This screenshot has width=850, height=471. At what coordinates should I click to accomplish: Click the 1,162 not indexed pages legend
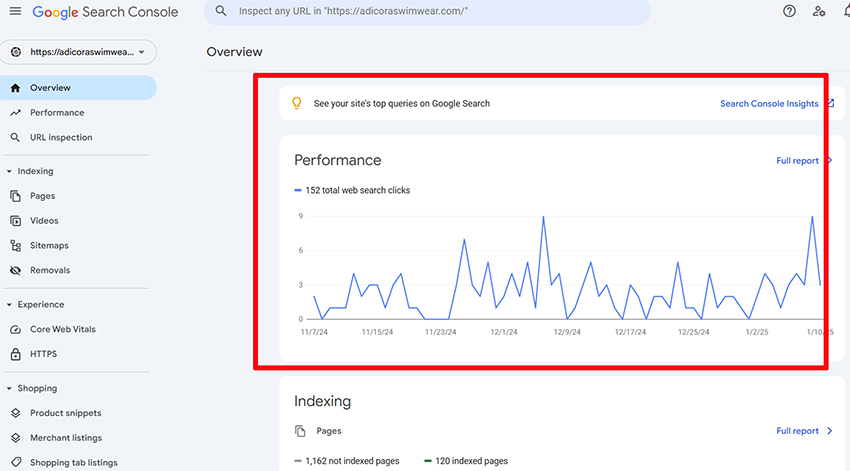point(347,461)
